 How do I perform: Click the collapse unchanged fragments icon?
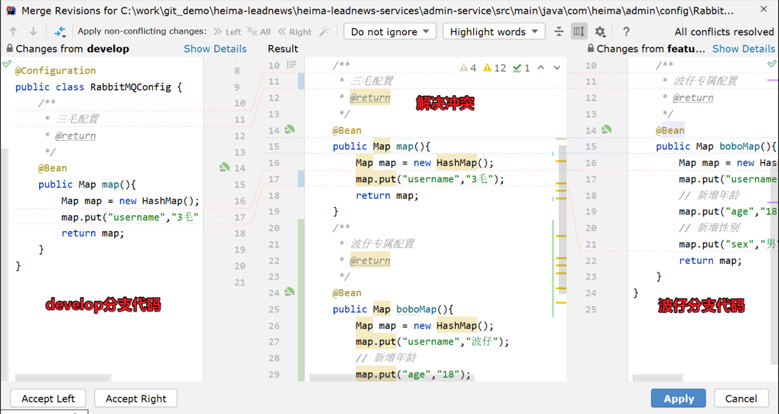point(559,32)
